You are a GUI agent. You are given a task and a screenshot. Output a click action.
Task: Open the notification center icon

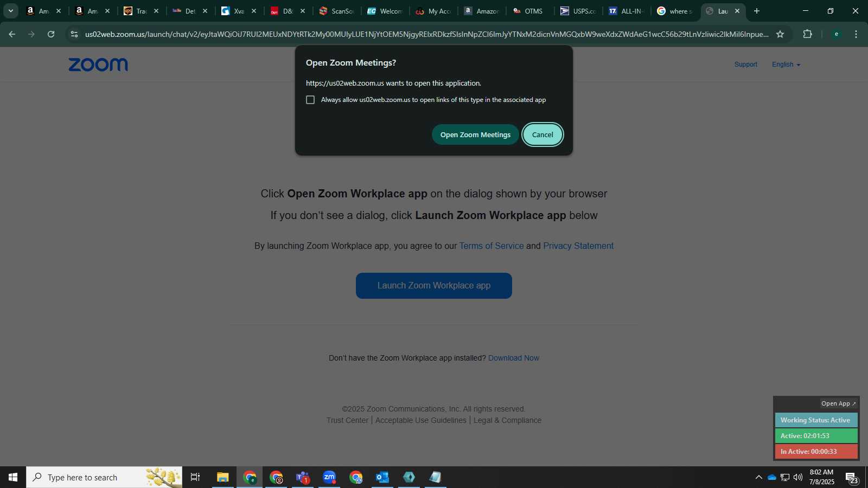click(852, 478)
